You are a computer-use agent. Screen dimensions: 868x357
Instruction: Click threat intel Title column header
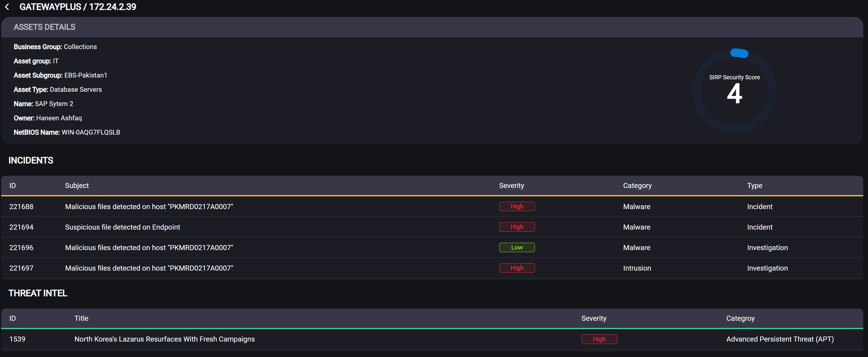81,318
